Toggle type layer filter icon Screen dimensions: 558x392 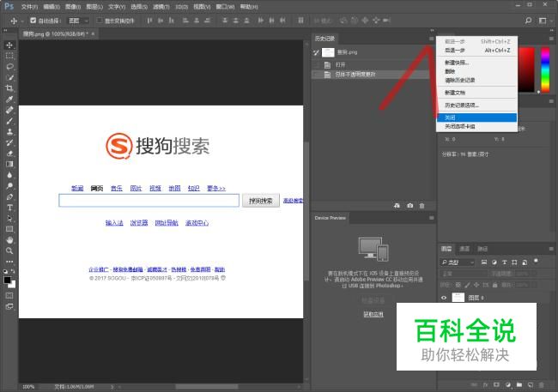[504, 262]
